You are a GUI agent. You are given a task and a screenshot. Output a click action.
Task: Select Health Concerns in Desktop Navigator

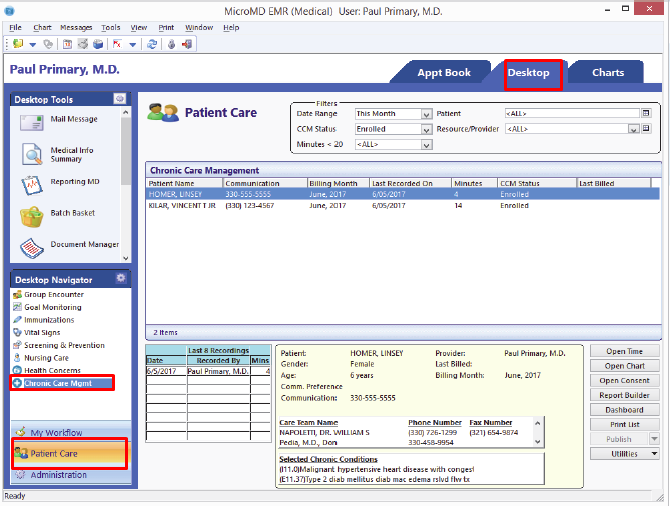(x=52, y=370)
